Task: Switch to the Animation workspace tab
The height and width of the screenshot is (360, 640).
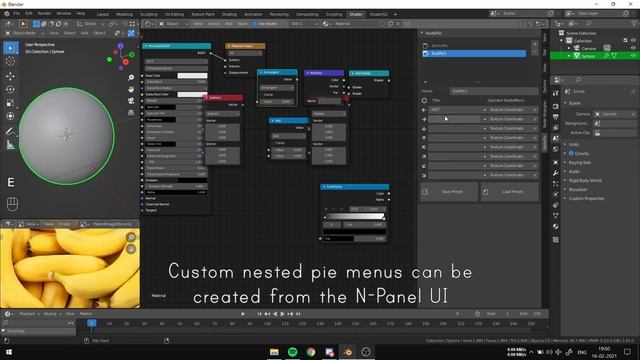Action: coord(253,14)
